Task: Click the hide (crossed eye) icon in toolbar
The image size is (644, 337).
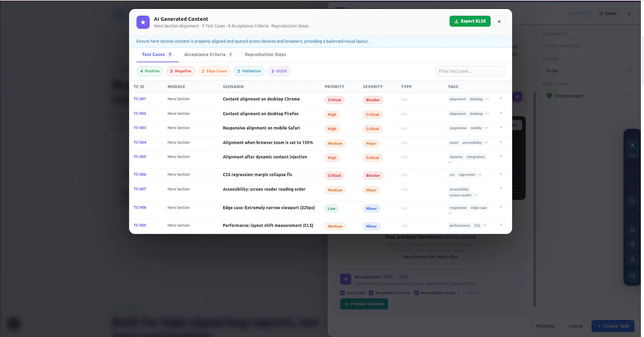Action: click(x=632, y=276)
